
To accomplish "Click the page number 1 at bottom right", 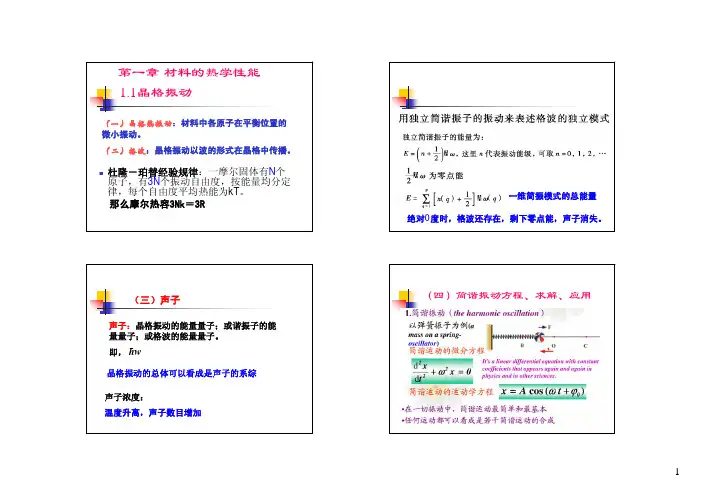I will (x=675, y=473).
